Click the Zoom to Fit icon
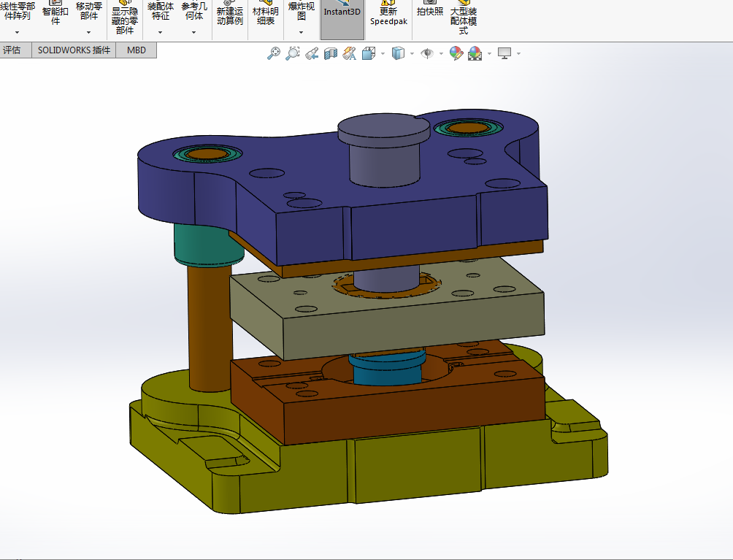Viewport: 733px width, 560px height. point(274,53)
